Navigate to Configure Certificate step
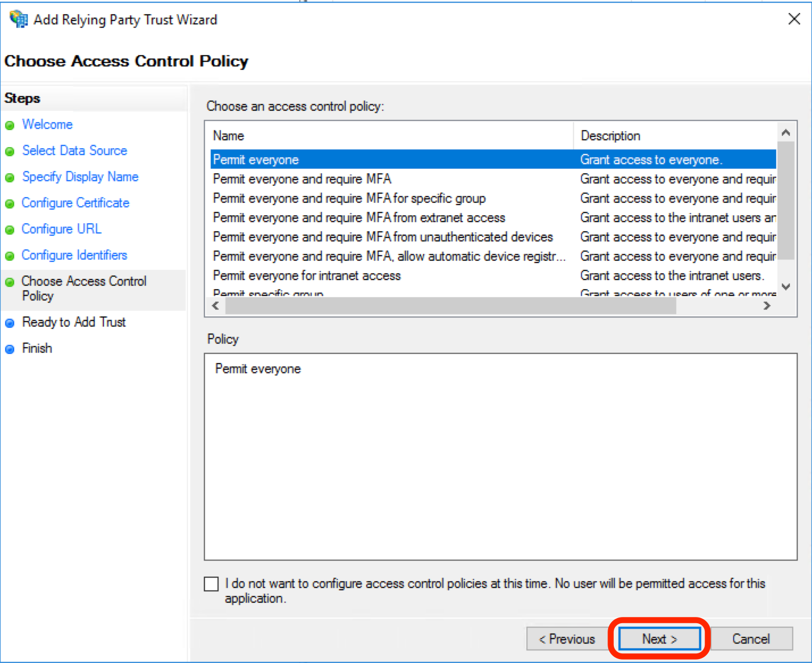The width and height of the screenshot is (812, 663). [x=75, y=203]
